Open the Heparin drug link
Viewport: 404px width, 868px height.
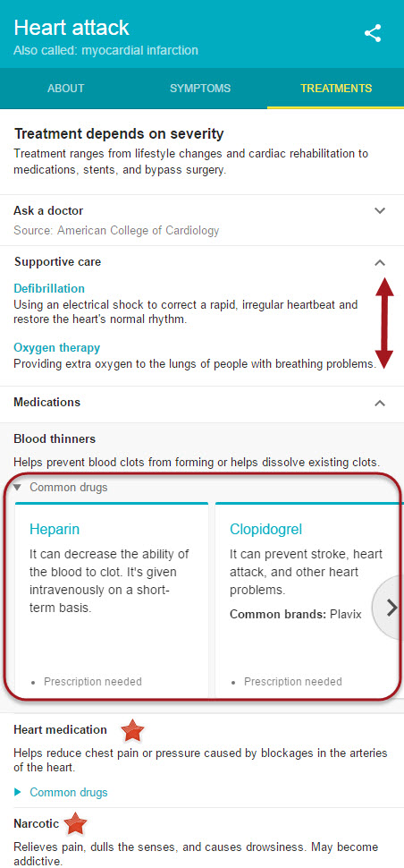point(55,529)
